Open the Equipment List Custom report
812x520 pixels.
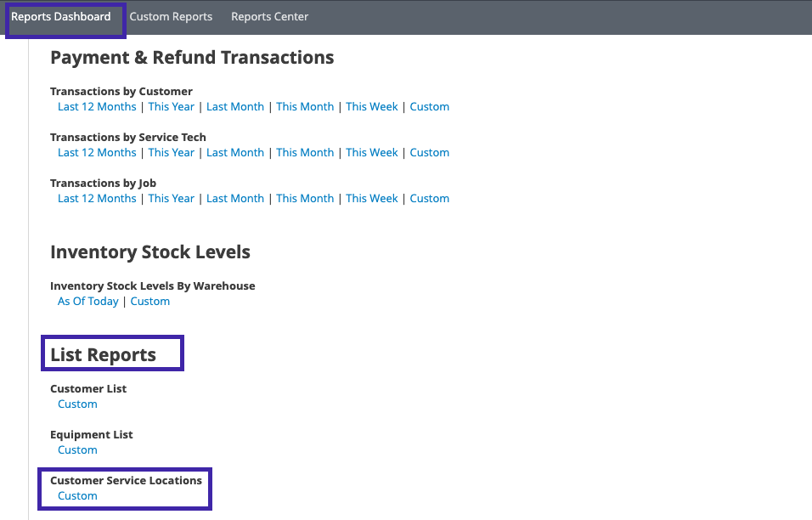pos(77,450)
